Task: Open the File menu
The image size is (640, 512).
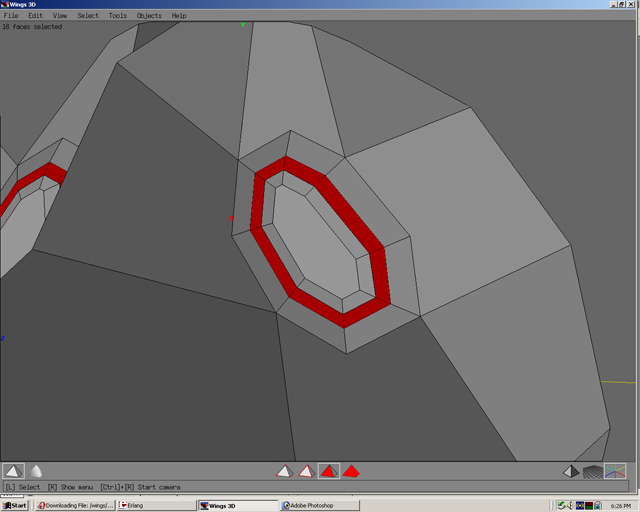Action: tap(11, 16)
